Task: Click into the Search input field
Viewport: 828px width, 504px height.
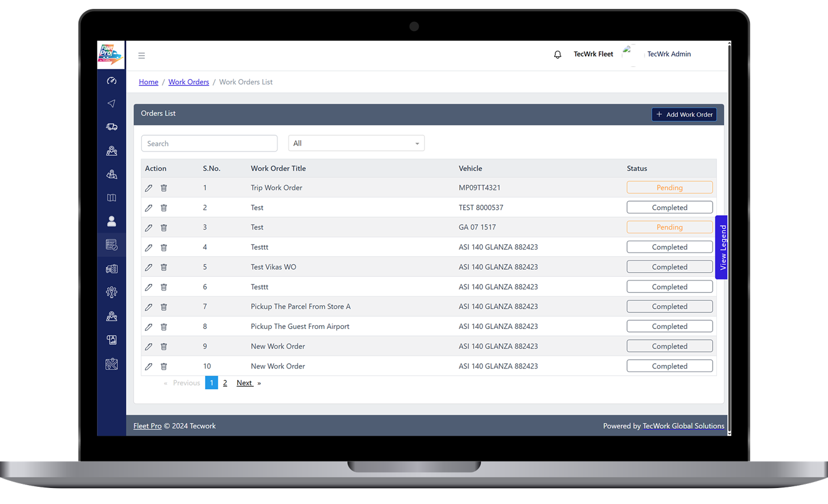Action: [209, 143]
